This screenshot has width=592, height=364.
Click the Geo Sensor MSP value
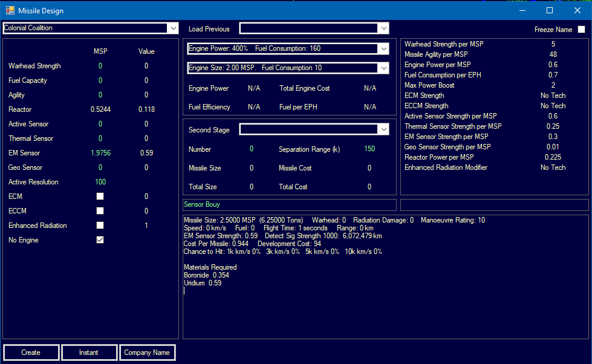(x=100, y=167)
